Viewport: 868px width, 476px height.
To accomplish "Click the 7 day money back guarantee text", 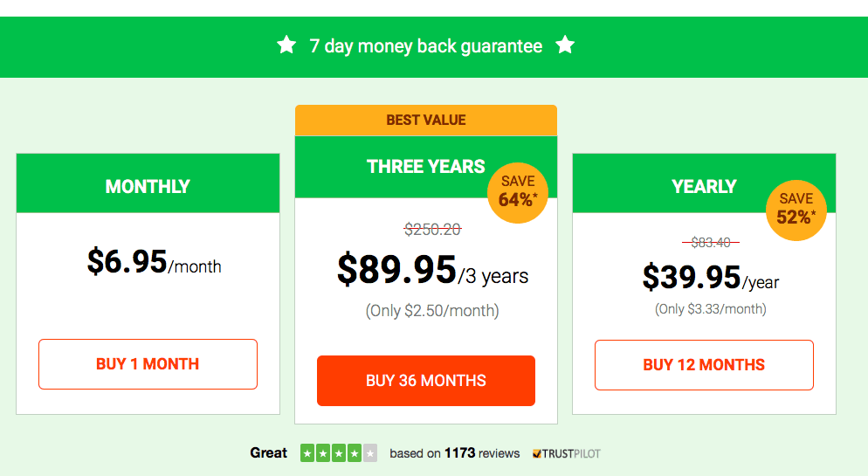I will [x=425, y=46].
